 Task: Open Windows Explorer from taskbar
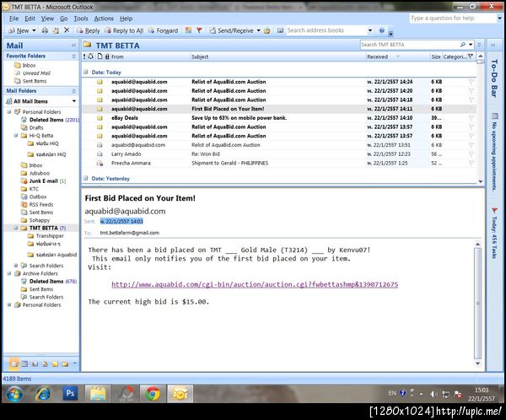coord(98,394)
